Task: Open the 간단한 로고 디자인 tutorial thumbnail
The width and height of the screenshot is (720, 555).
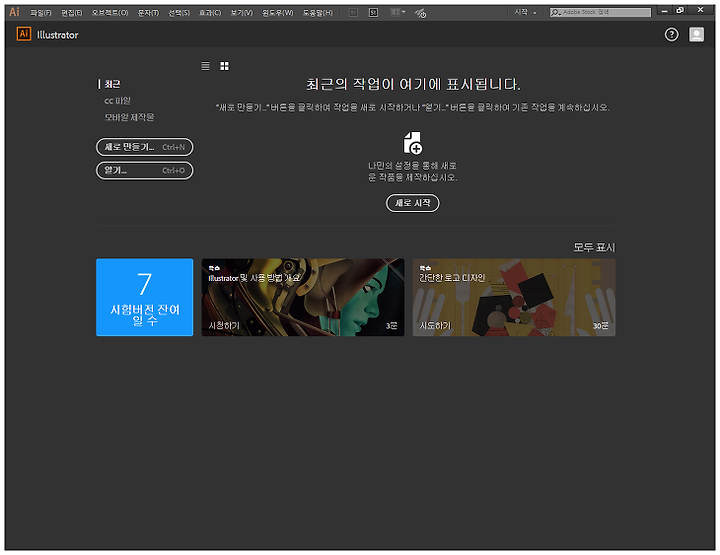Action: coord(514,297)
